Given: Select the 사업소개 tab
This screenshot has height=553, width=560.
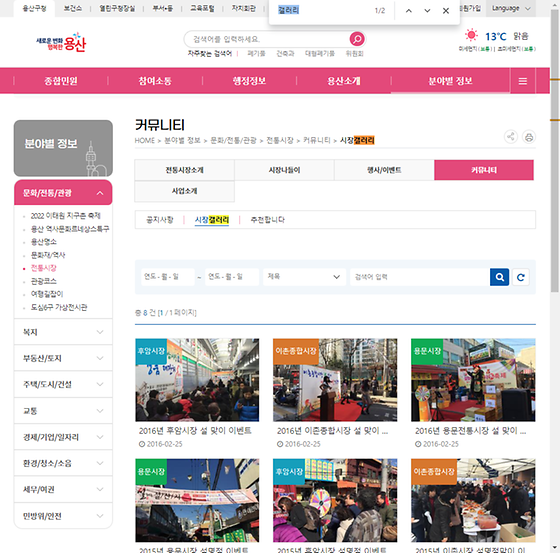Looking at the screenshot, I should [184, 191].
